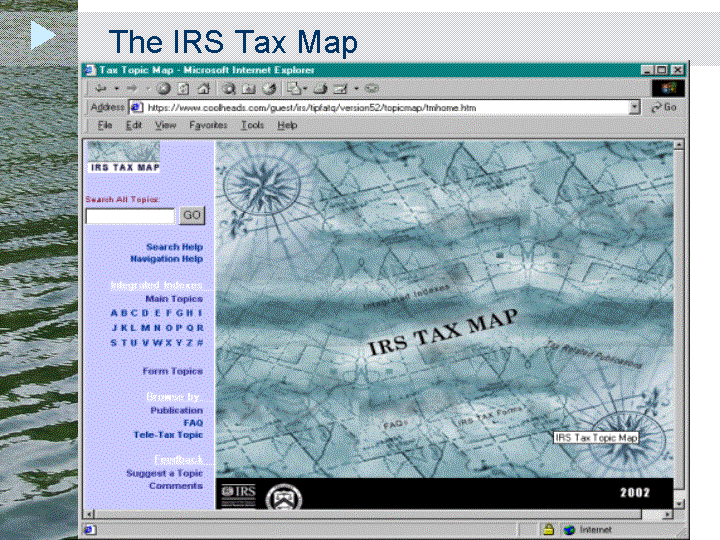This screenshot has width=720, height=540.
Task: Open the Favorites toolbar icon
Action: [249, 88]
